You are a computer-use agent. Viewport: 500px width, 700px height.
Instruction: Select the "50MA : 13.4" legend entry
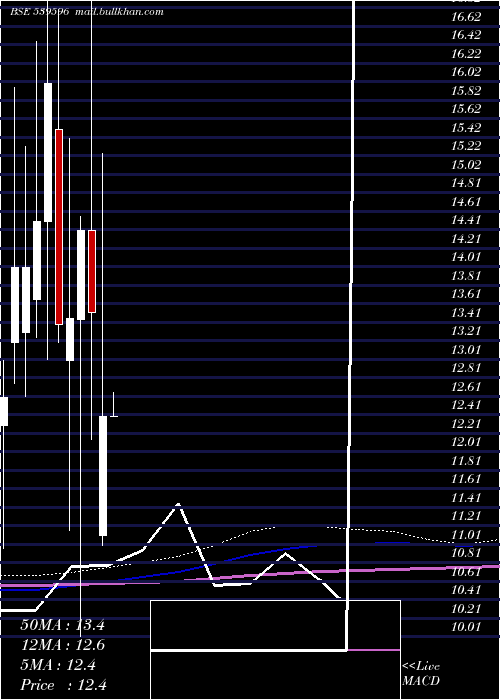coord(62,625)
